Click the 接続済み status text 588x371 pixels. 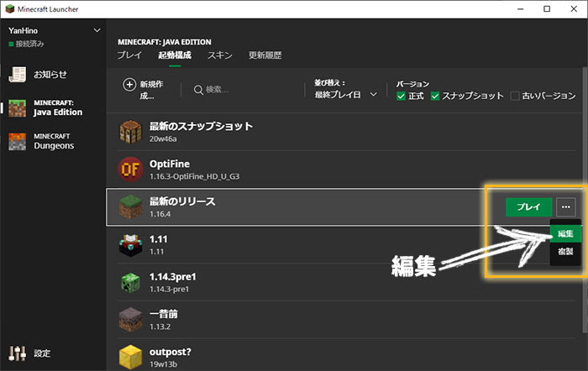click(x=29, y=44)
